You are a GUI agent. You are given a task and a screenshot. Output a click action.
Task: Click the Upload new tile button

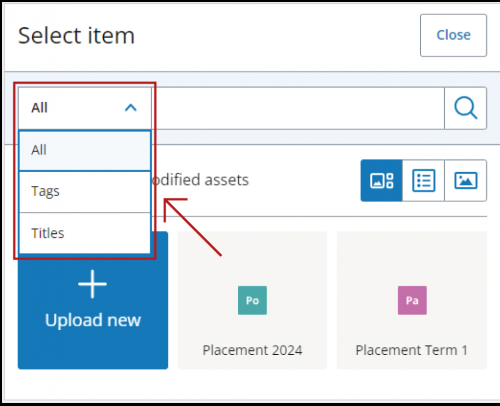click(x=93, y=300)
